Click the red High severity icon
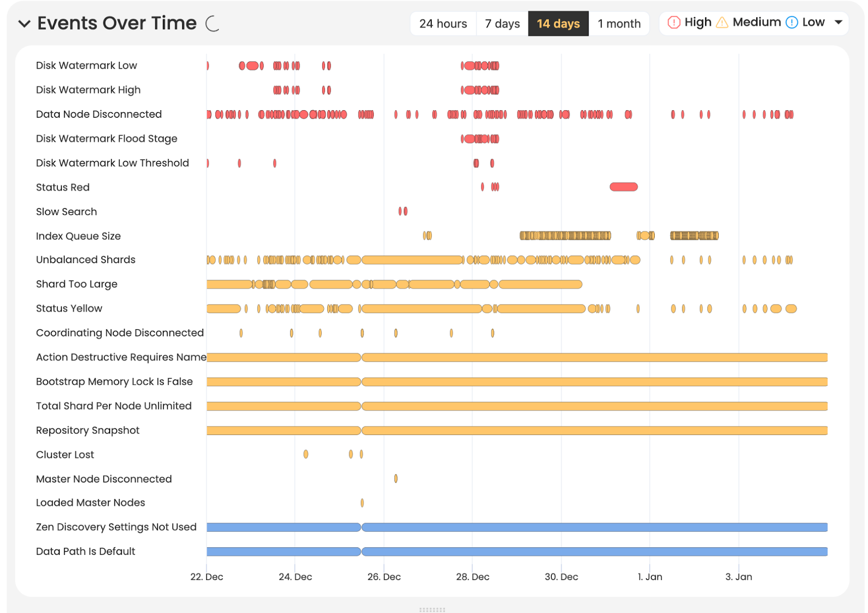The height and width of the screenshot is (613, 868). tap(674, 22)
